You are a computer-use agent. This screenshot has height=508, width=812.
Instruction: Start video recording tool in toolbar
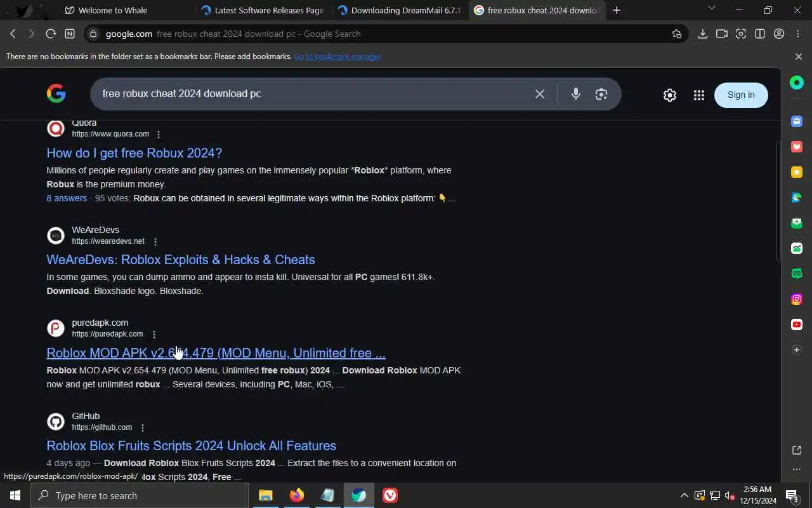(721, 34)
